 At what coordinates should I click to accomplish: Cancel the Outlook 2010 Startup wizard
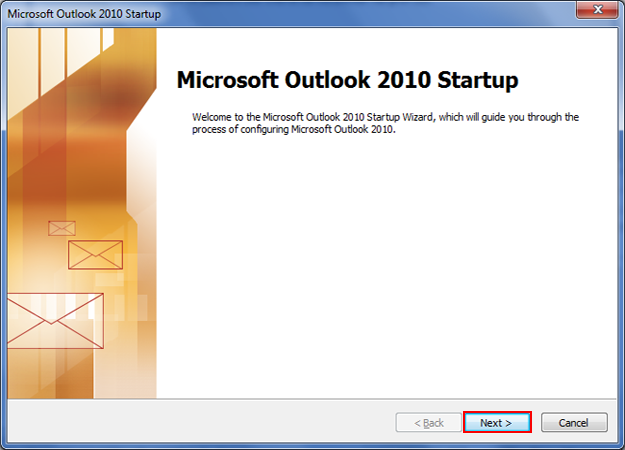[x=574, y=422]
